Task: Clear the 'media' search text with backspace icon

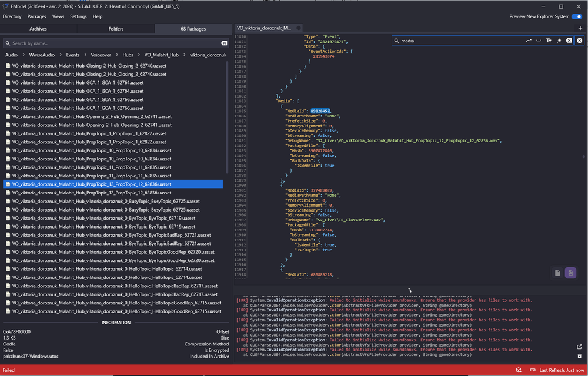Action: [569, 41]
